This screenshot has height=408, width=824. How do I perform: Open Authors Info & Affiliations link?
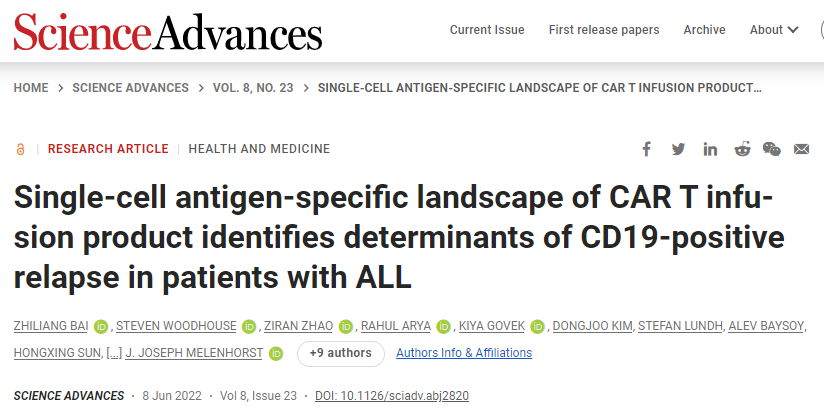[464, 353]
